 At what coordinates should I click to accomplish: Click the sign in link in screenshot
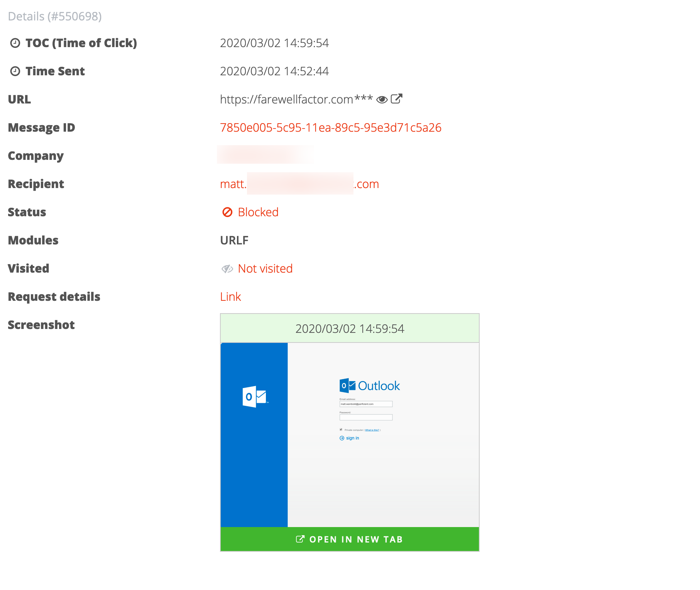(x=350, y=438)
